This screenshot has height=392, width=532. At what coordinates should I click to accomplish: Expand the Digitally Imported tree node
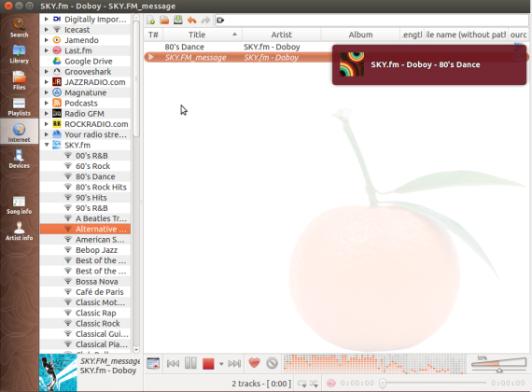(47, 19)
